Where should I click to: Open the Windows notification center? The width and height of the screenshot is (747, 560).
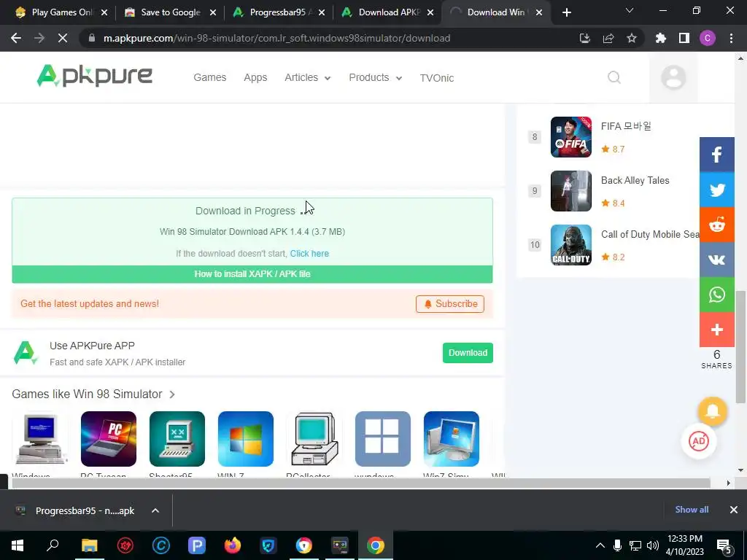tap(724, 545)
